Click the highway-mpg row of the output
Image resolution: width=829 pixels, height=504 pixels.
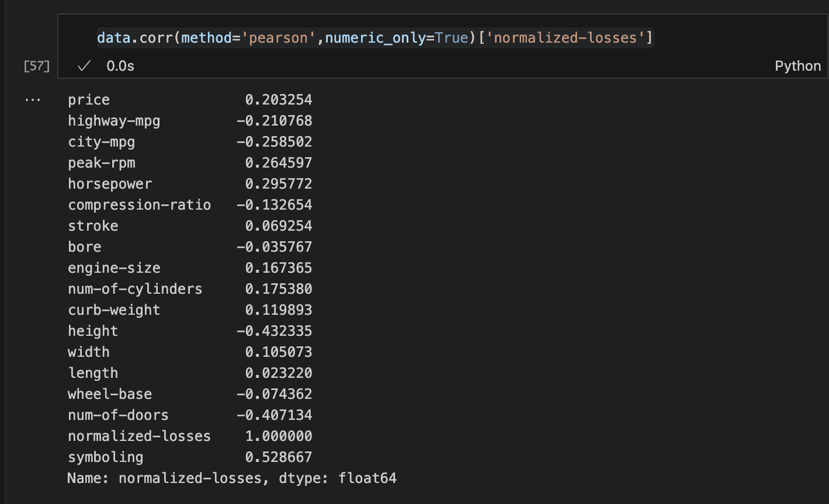pos(114,120)
